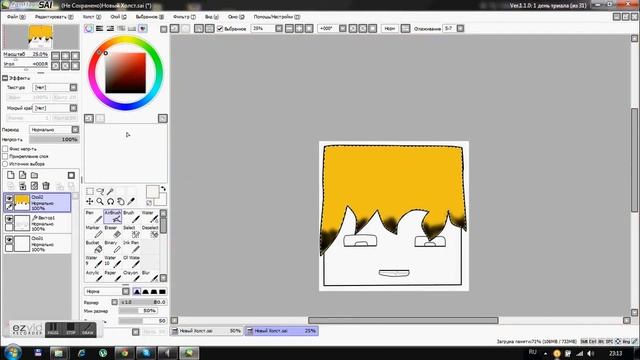Create a new linework layer

click(22, 175)
